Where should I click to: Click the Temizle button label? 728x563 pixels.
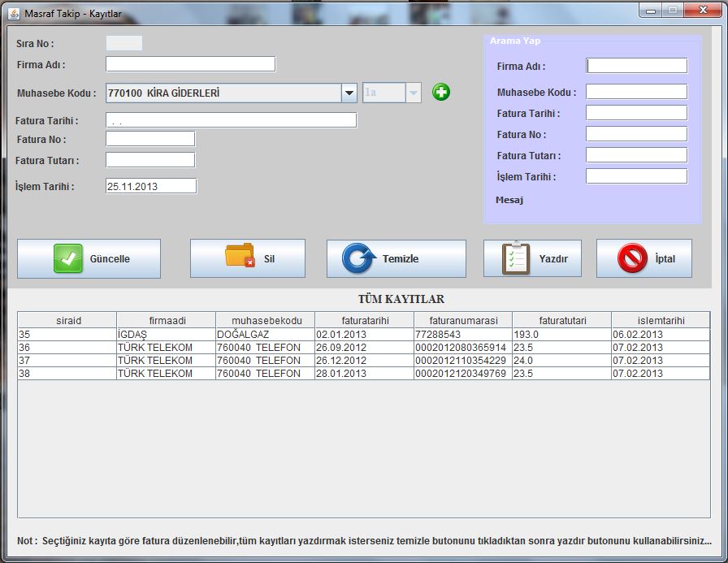click(401, 259)
